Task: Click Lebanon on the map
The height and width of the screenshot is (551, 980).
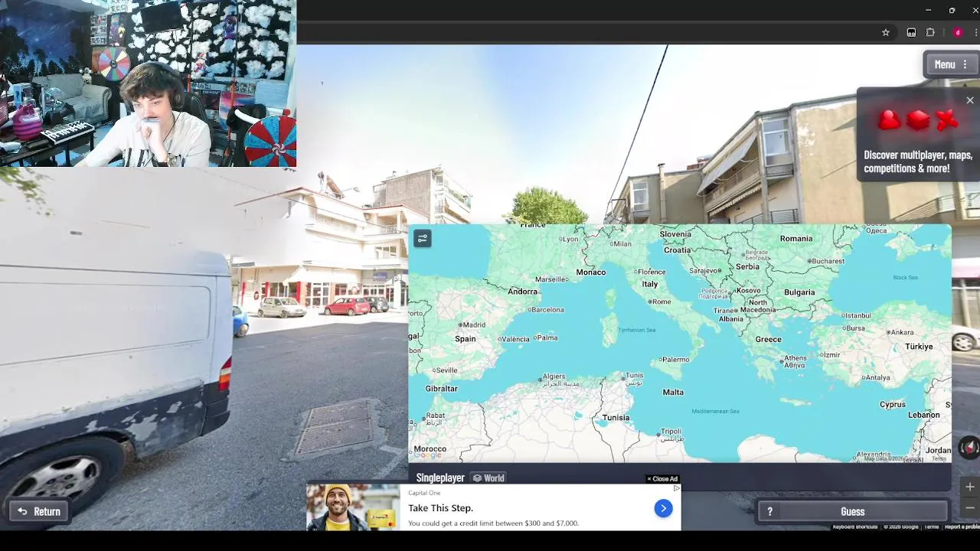Action: point(923,415)
